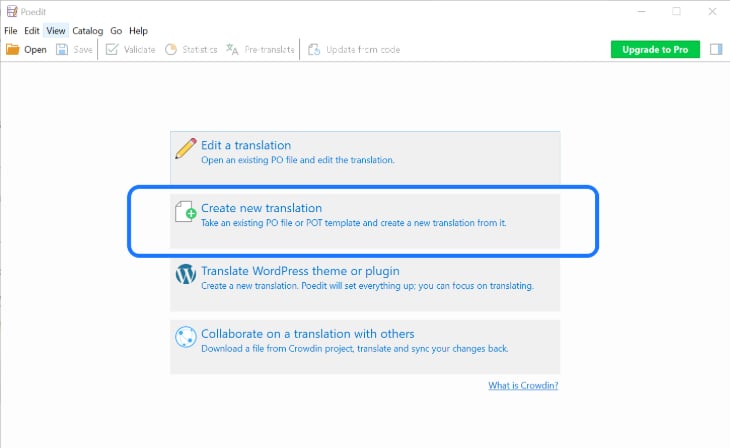The width and height of the screenshot is (730, 448).
Task: Open the Catalog menu
Action: pyautogui.click(x=88, y=31)
